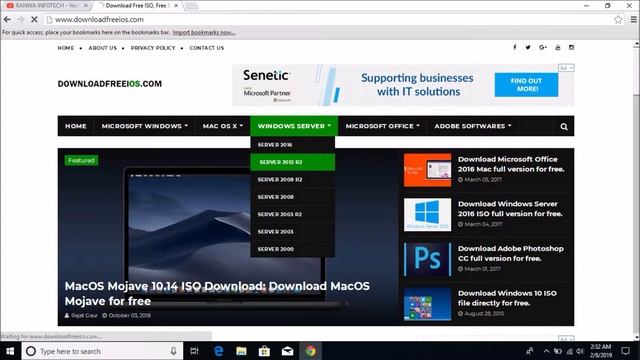
Task: Click microphone icon in search box
Action: (x=173, y=351)
